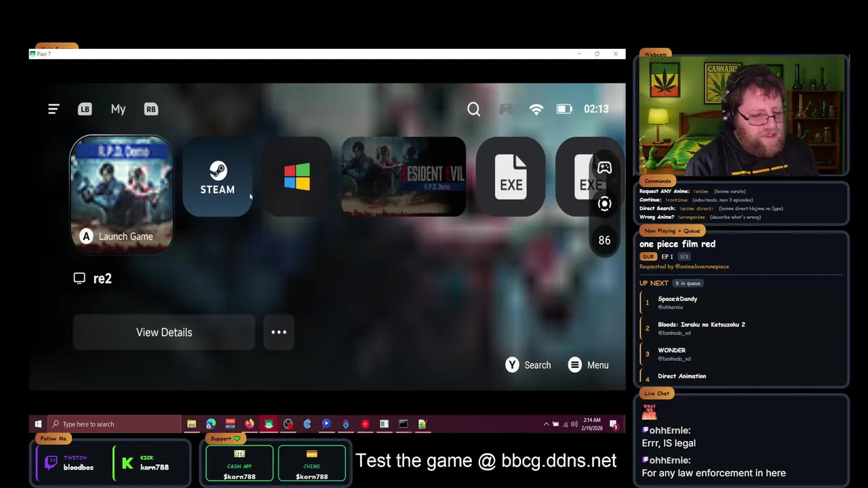Click the DUB badge
Screen dimensions: 868x488
648,257
